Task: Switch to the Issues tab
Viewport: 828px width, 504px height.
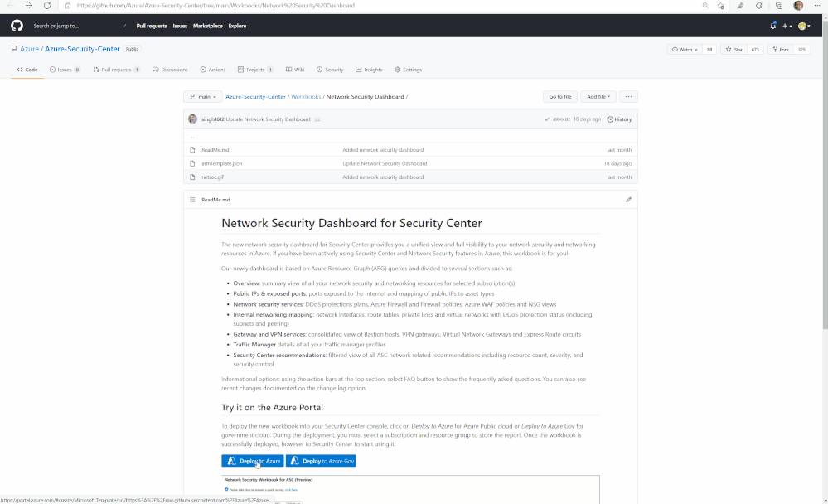Action: 65,70
